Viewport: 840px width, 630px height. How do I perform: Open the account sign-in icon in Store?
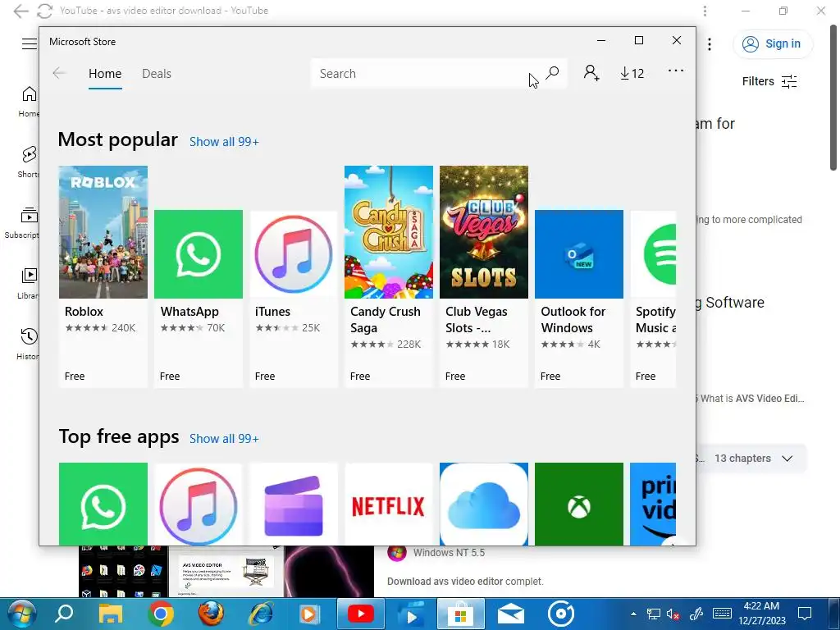[591, 73]
